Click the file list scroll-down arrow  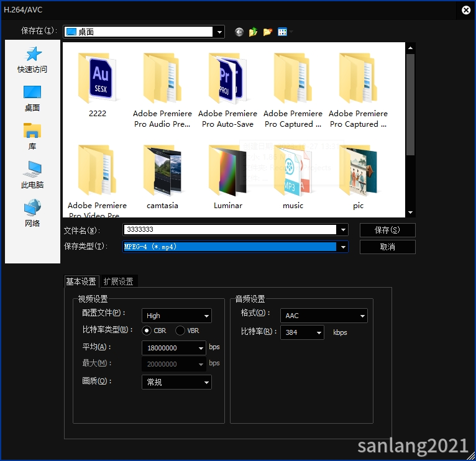pyautogui.click(x=410, y=212)
